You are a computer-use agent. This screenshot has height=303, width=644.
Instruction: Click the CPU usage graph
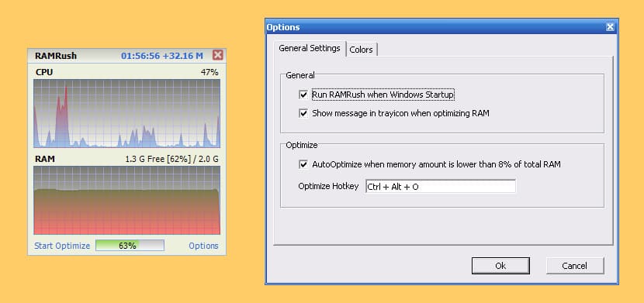[x=126, y=113]
